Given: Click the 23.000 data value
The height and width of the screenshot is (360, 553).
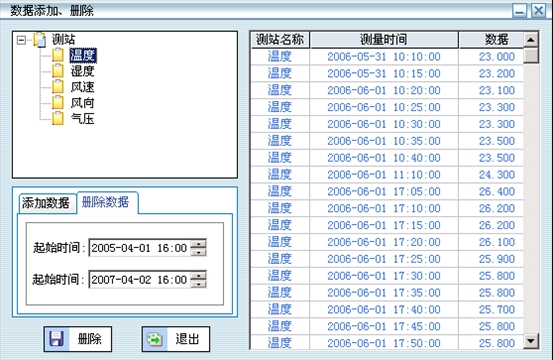Looking at the screenshot, I should (x=497, y=56).
